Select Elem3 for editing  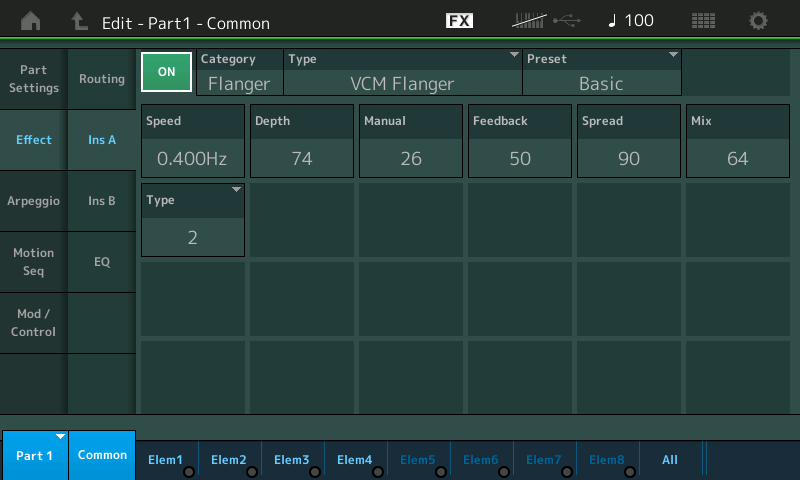coord(293,460)
